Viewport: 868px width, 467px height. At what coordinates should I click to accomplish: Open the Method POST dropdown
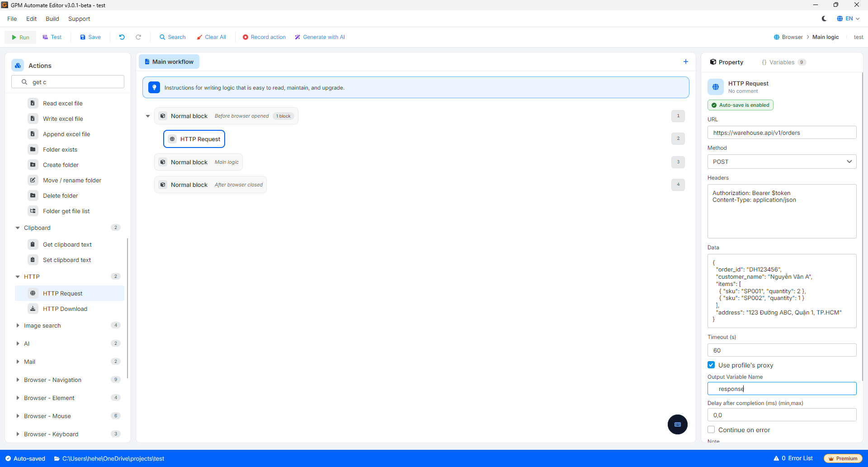pos(782,162)
